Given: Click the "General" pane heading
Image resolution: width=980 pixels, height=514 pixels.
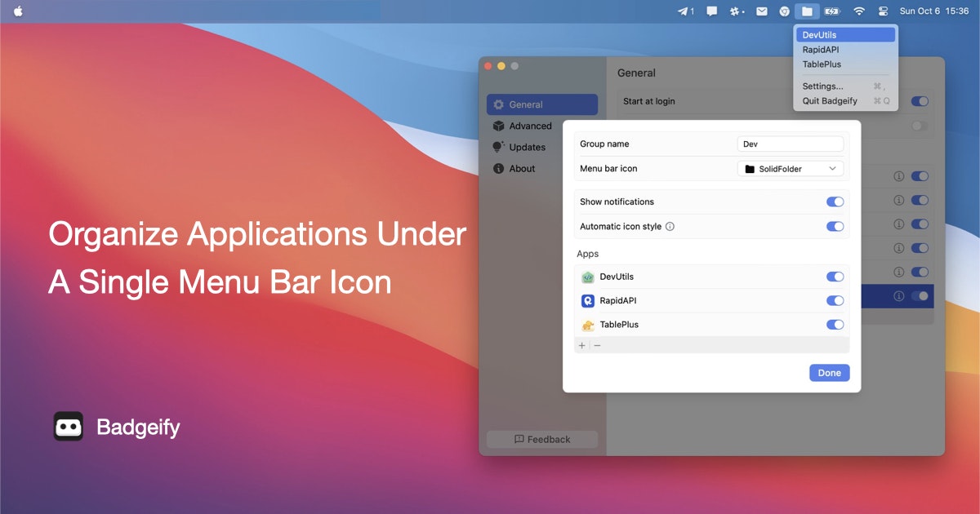Looking at the screenshot, I should [636, 73].
